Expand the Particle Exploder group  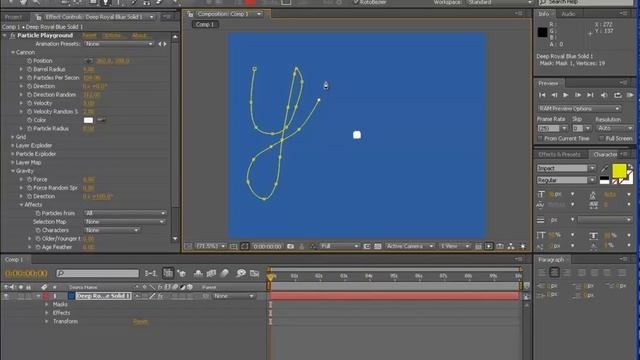click(13, 154)
